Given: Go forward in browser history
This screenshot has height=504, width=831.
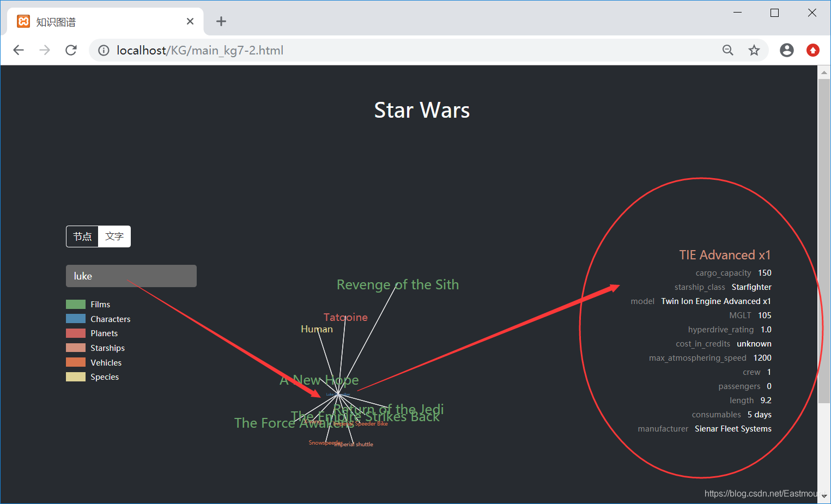Looking at the screenshot, I should click(x=45, y=50).
